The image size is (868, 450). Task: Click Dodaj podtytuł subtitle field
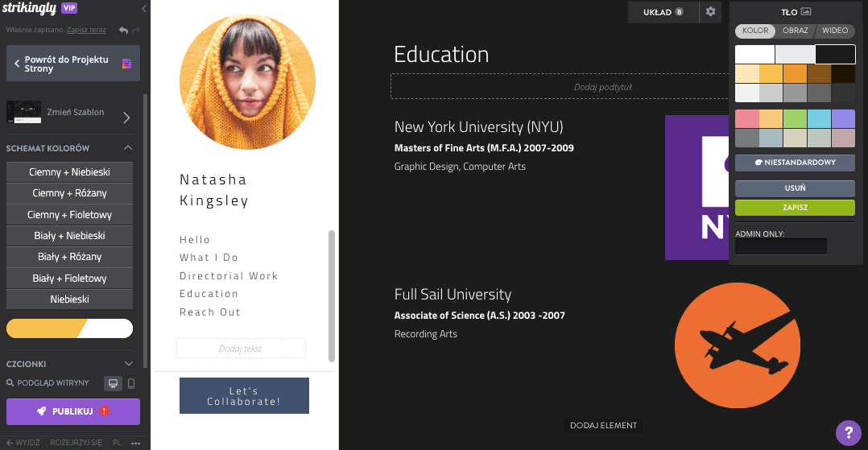(x=560, y=87)
